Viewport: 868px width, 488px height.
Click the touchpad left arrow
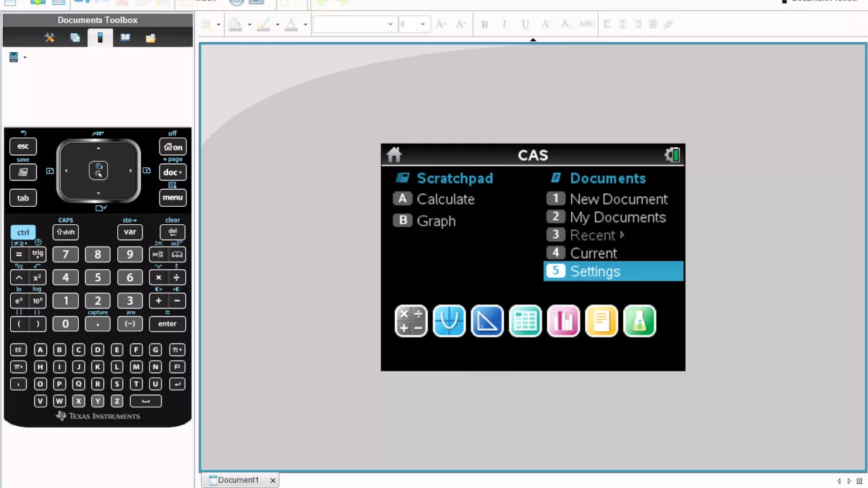[66, 171]
